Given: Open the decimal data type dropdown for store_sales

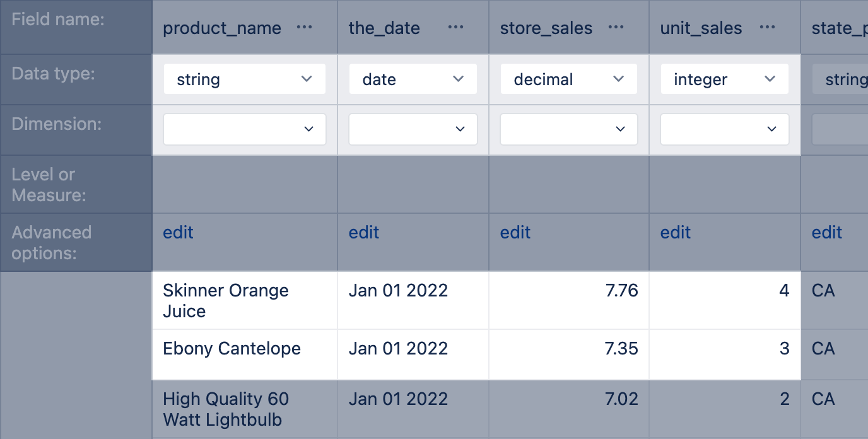Looking at the screenshot, I should [568, 79].
